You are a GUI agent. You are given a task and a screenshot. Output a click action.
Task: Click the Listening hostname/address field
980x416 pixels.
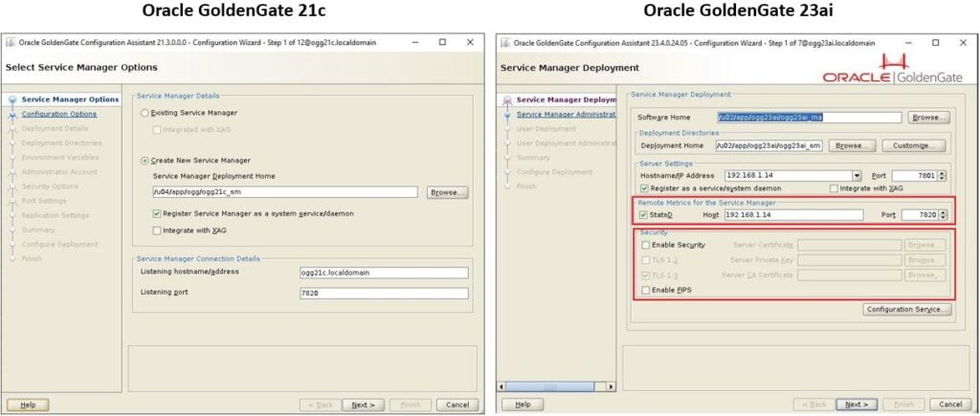click(x=384, y=273)
